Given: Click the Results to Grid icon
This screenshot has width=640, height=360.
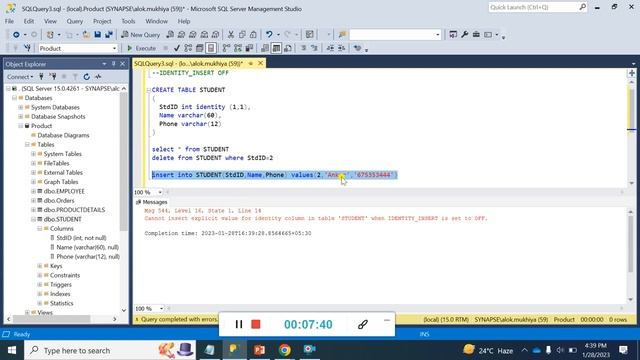Looking at the screenshot, I should pyautogui.click(x=276, y=48).
